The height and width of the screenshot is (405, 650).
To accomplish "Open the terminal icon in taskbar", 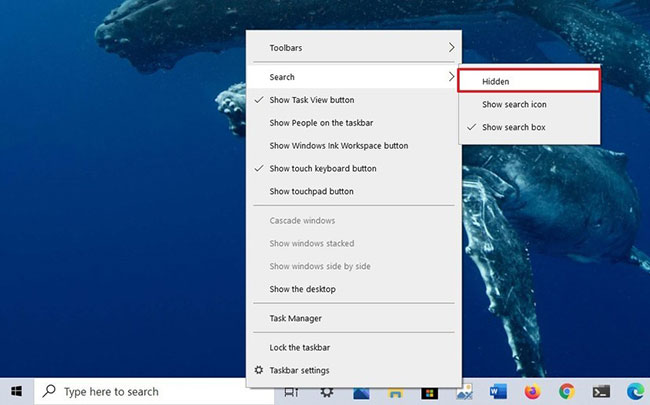I will point(601,391).
